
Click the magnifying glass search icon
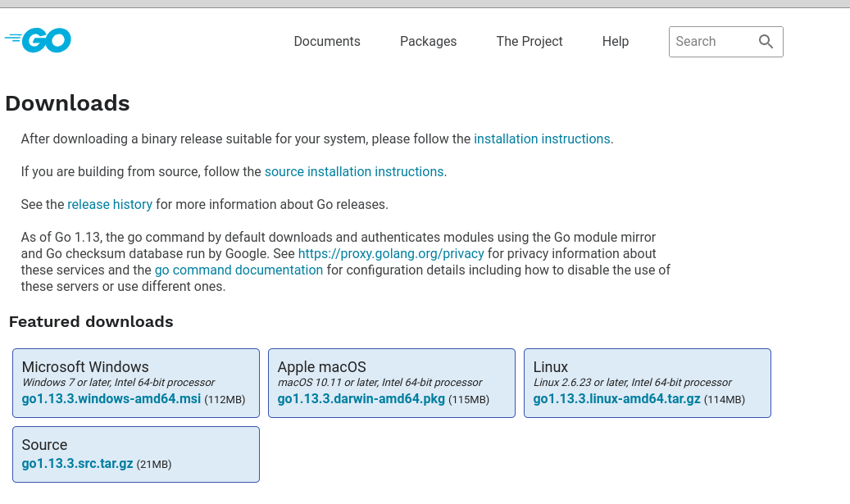766,41
